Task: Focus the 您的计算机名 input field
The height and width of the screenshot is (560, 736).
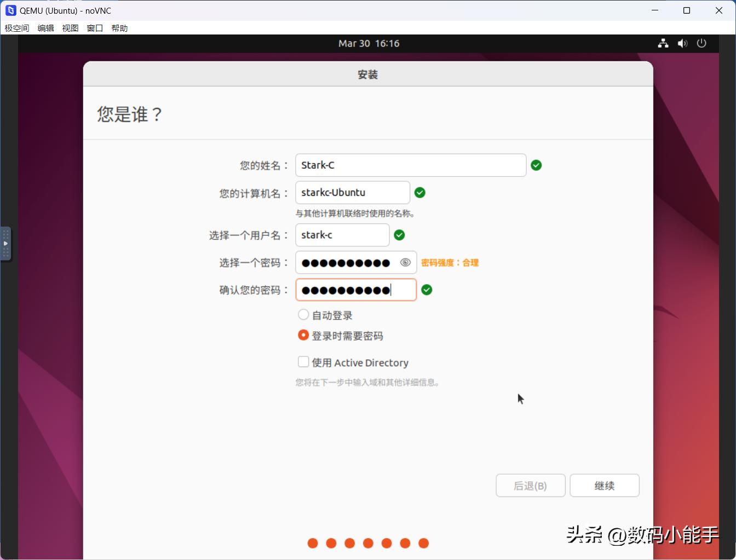Action: click(x=353, y=193)
